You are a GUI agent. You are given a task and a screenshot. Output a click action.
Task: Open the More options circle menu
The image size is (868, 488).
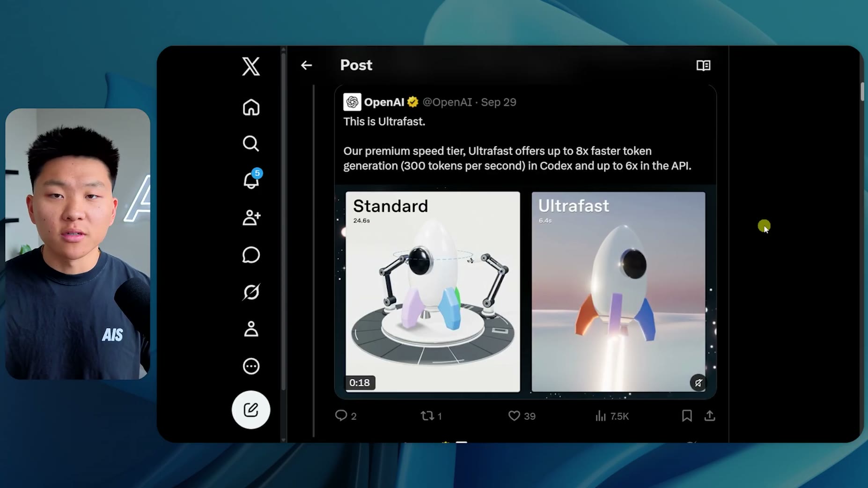[x=251, y=366]
